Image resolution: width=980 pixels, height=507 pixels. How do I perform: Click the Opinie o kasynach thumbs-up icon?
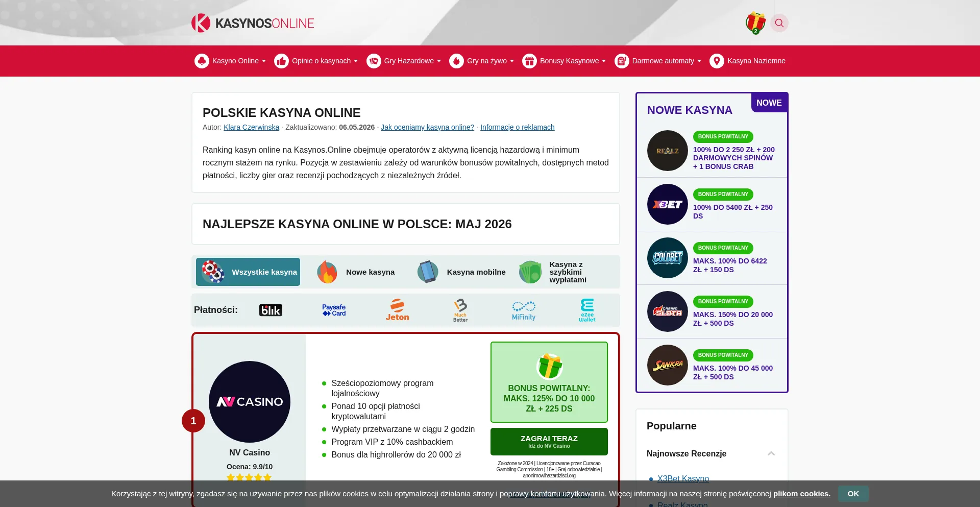[x=282, y=61]
